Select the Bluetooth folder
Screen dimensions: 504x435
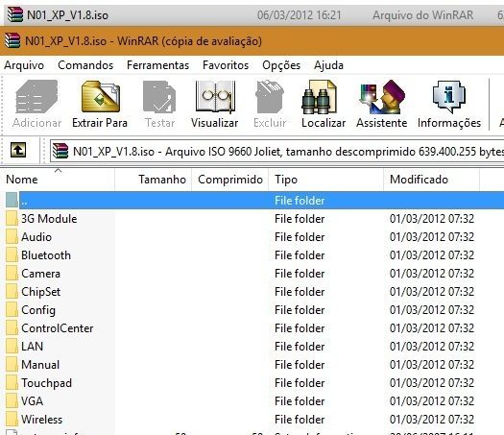[46, 255]
